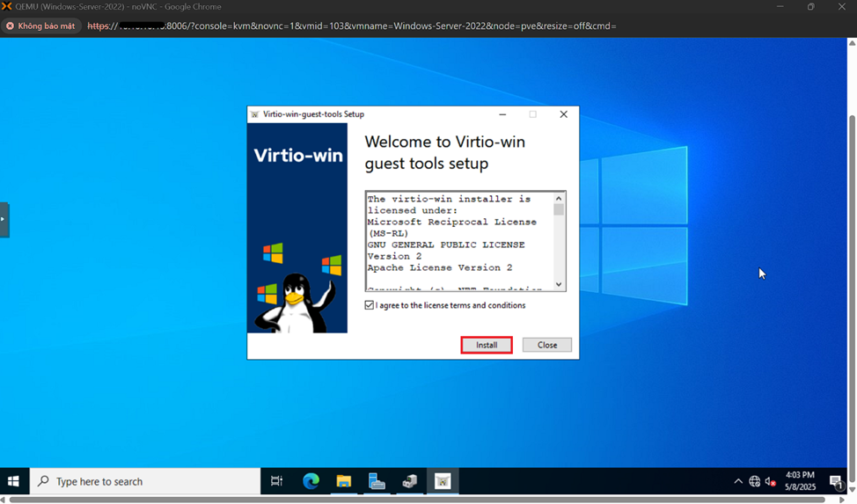Open Task View from the taskbar
This screenshot has height=504, width=857.
click(276, 481)
